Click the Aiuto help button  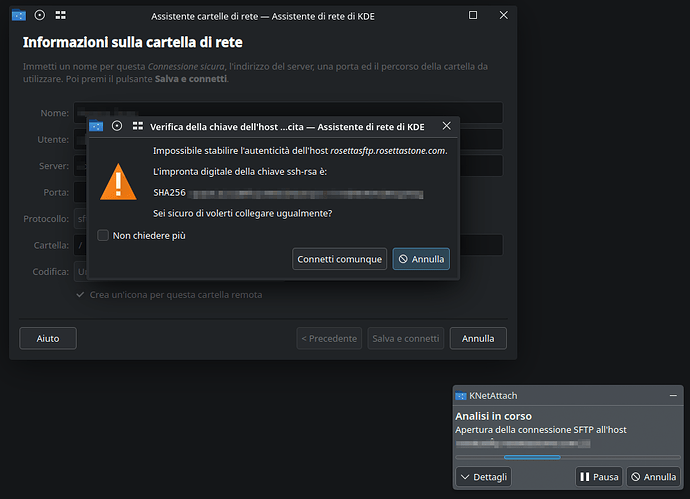[48, 338]
